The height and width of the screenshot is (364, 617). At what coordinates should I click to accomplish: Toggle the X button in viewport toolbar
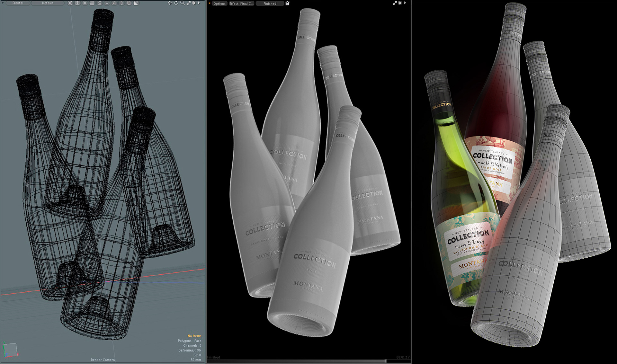point(85,3)
